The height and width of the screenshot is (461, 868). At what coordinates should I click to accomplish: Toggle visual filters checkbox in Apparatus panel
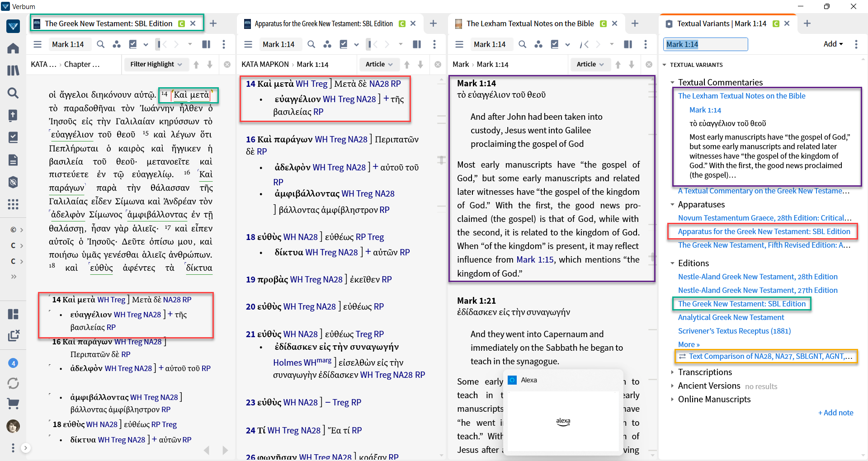pos(344,44)
